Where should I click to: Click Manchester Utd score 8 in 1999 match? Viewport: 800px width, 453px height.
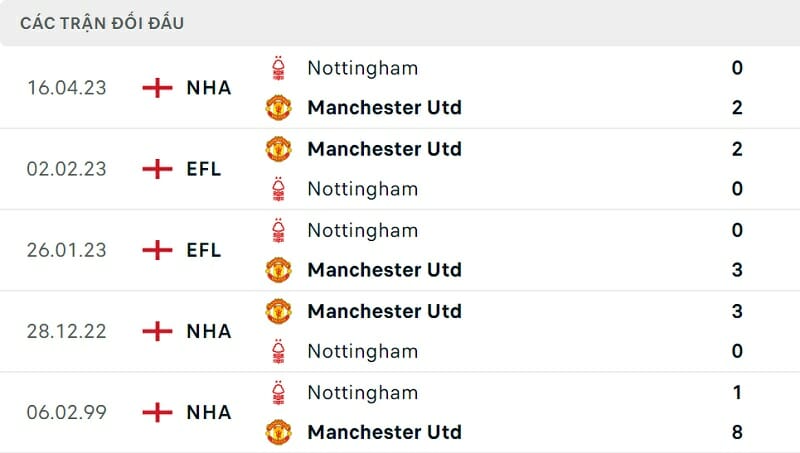tap(737, 432)
